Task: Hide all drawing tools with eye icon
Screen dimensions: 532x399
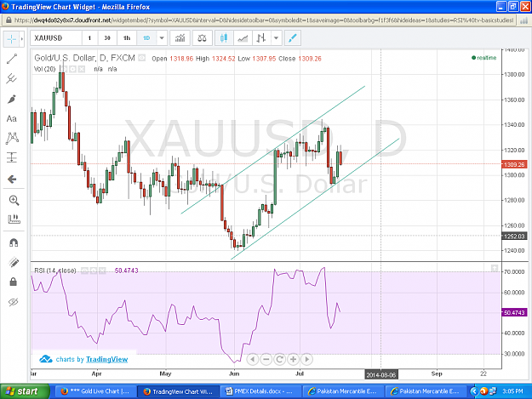Action: pos(14,302)
